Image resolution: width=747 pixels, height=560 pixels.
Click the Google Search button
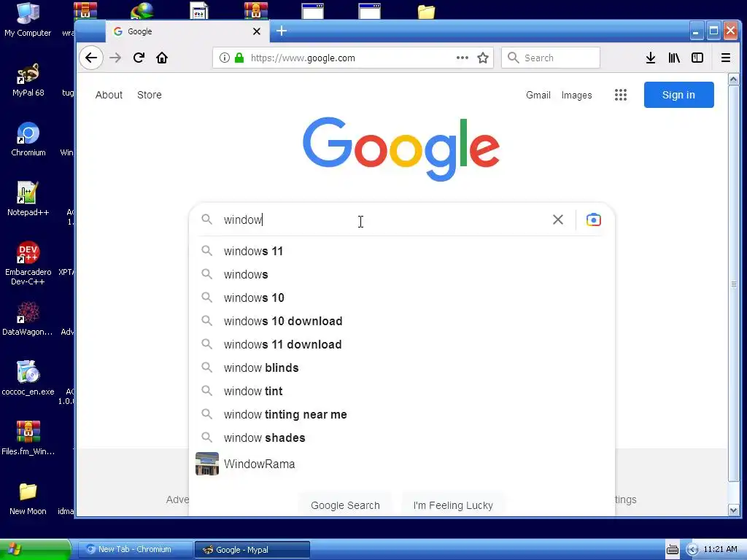(x=345, y=505)
